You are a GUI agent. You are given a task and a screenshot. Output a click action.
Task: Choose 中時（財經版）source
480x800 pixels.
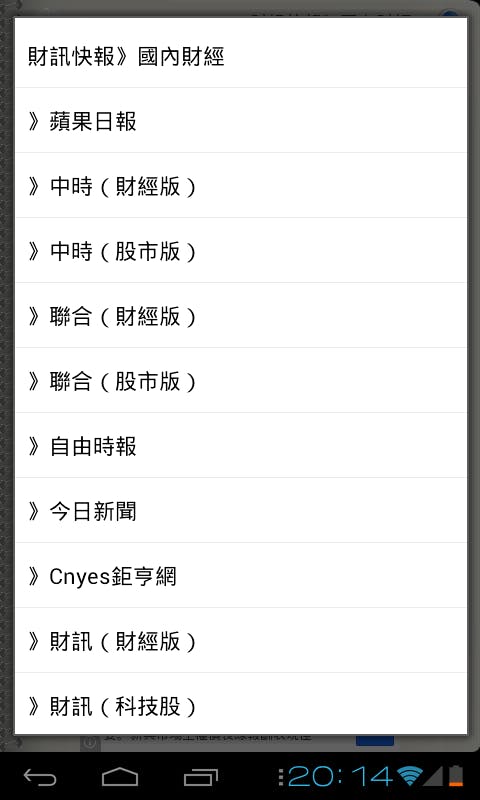(x=241, y=185)
